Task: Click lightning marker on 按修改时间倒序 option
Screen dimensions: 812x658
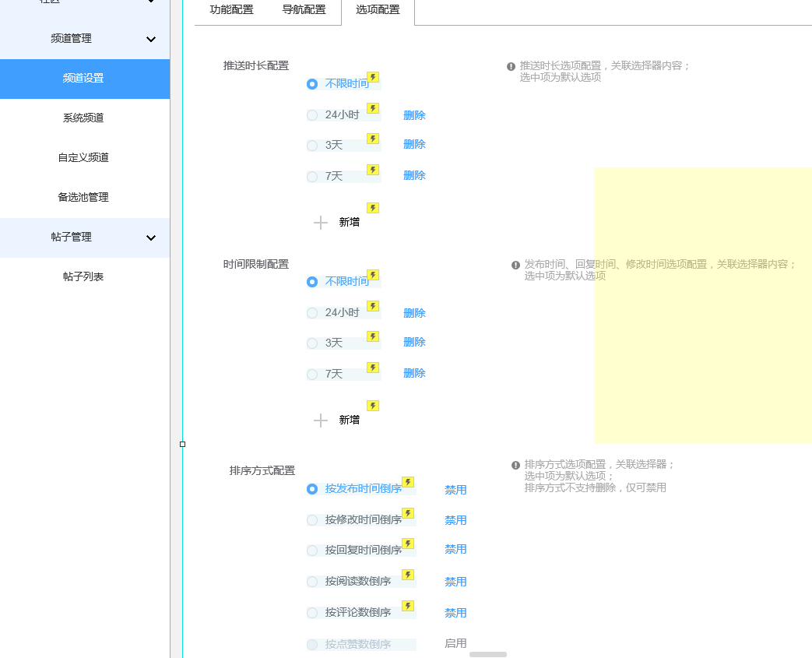Action: pos(408,513)
